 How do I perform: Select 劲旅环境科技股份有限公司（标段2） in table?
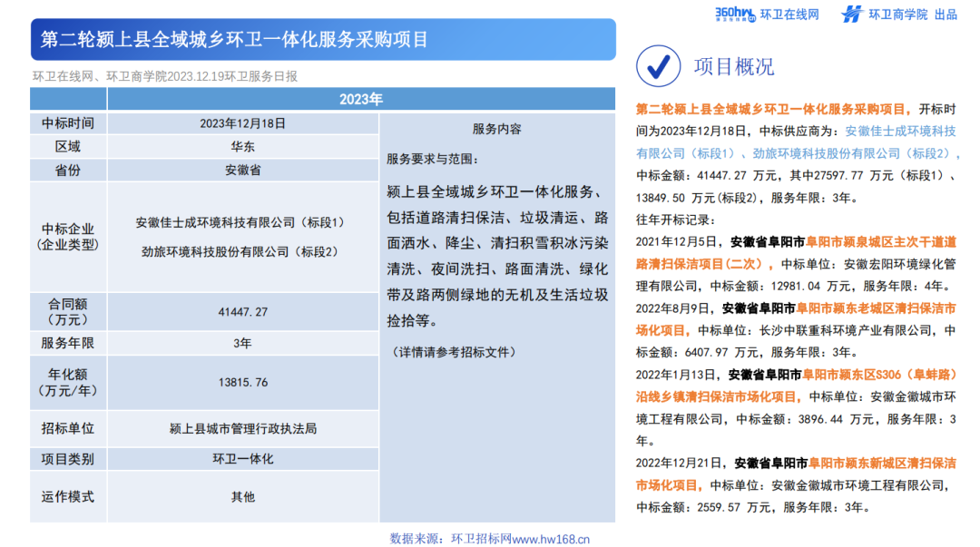coord(242,252)
